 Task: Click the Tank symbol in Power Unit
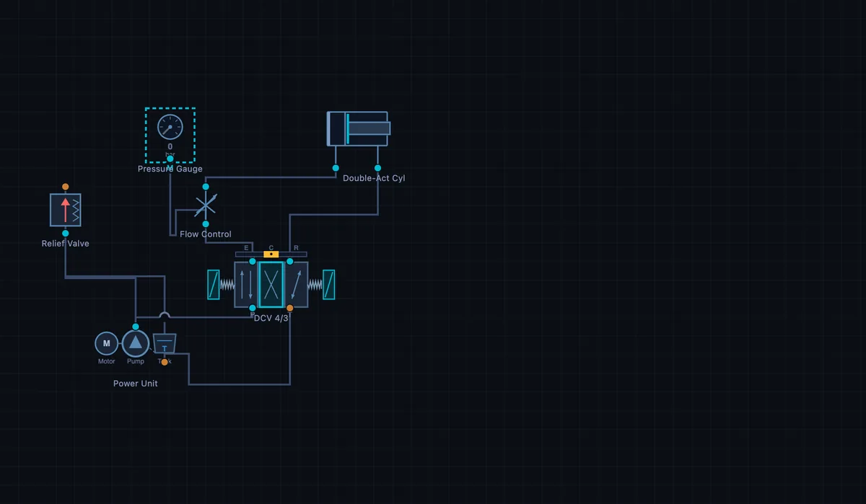click(x=165, y=344)
